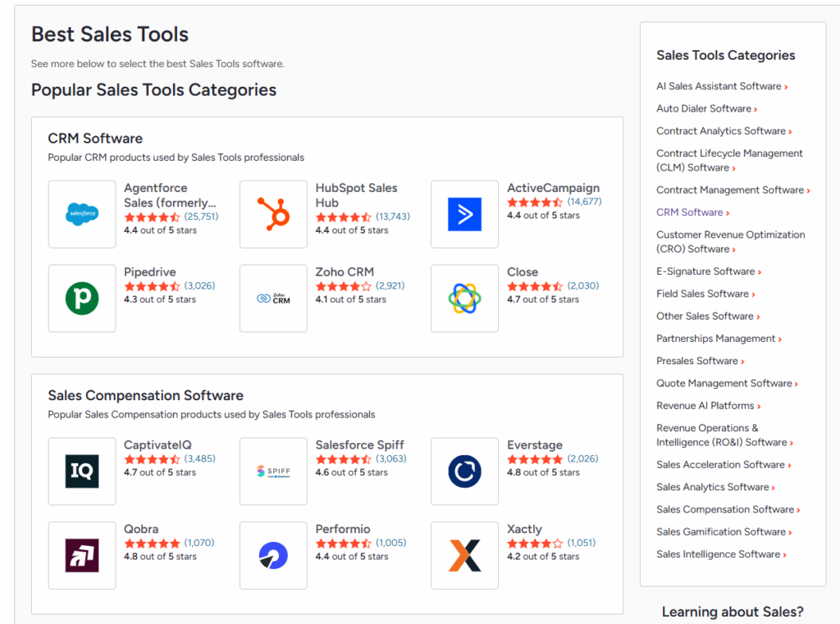Open HubSpot Sales Hub product title
840x624 pixels.
coord(356,195)
